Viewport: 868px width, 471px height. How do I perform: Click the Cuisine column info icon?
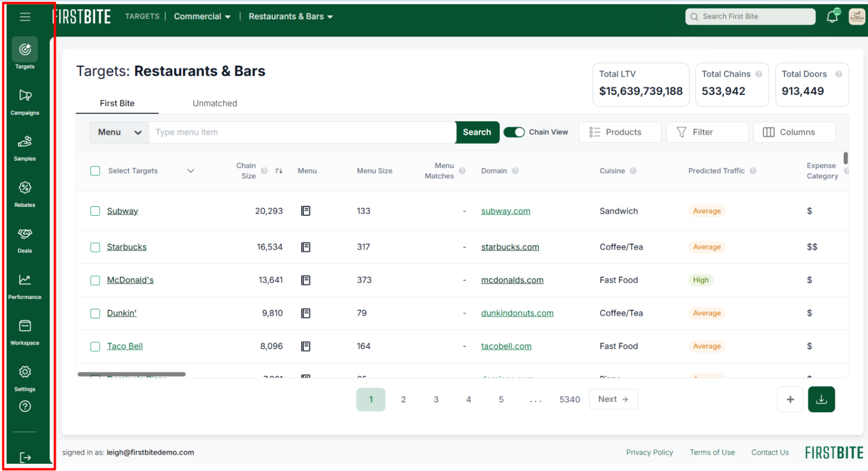coord(633,171)
